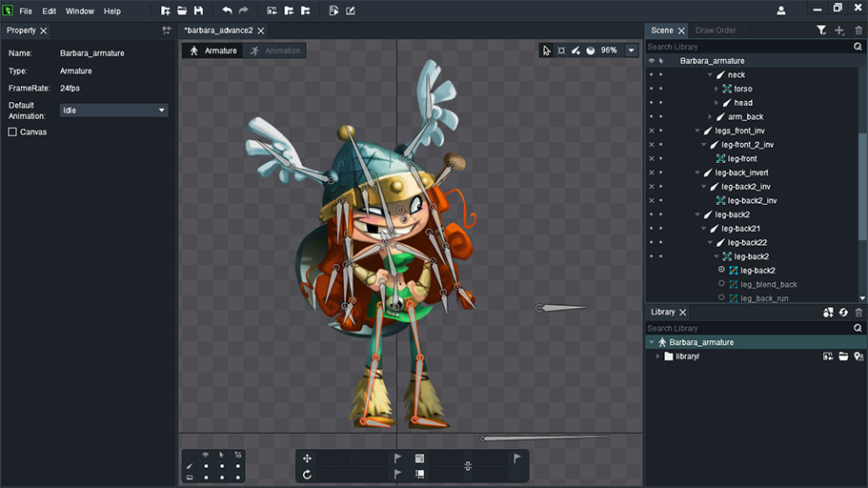Toggle hidden X mark for leg-back_invert row
The height and width of the screenshot is (488, 868).
click(652, 173)
